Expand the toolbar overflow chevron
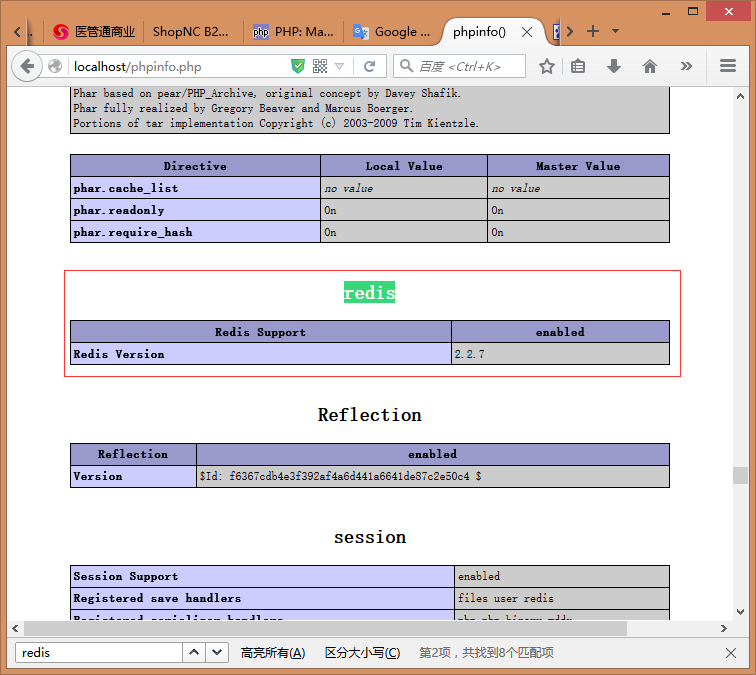This screenshot has height=675, width=756. click(x=686, y=66)
